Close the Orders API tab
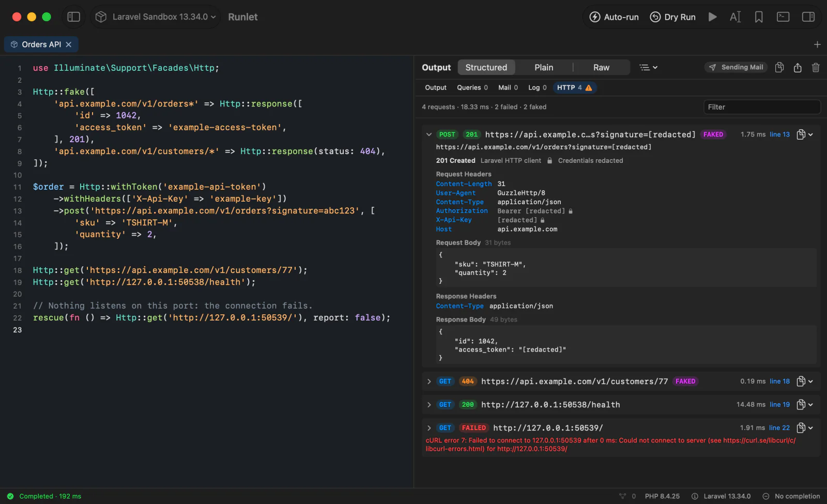827x504 pixels. coord(68,44)
